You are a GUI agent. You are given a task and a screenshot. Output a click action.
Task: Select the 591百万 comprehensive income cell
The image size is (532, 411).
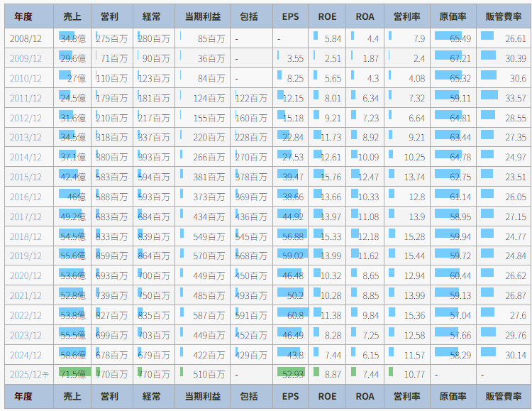point(251,315)
